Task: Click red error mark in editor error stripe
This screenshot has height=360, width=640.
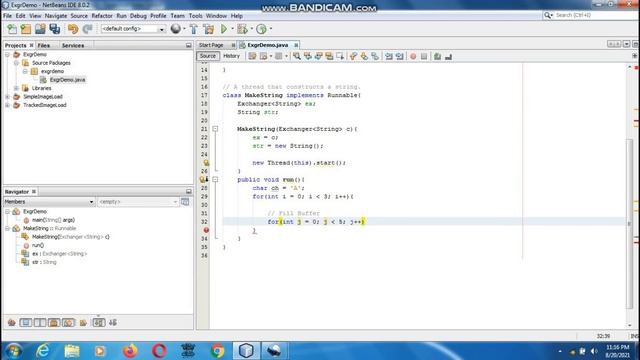Action: pos(636,67)
